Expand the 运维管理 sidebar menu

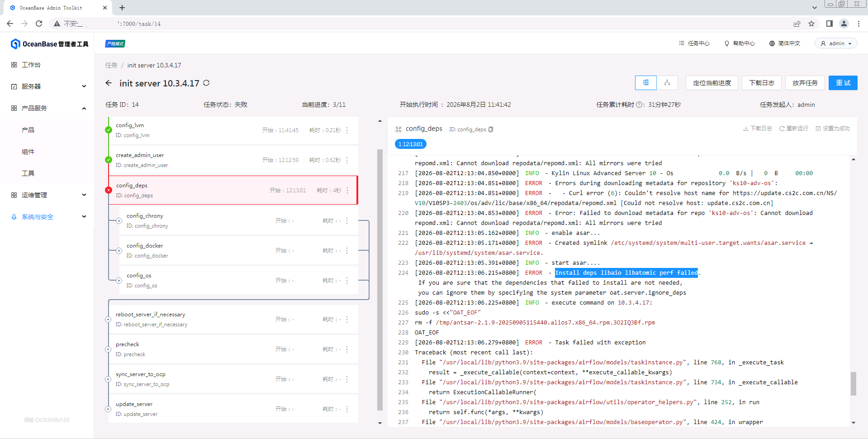point(47,195)
